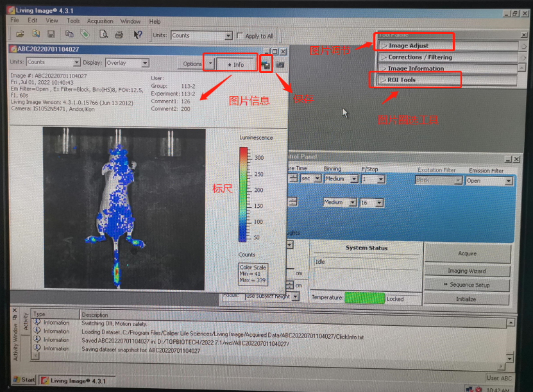Click the Save floppy disk toolbar icon
The height and width of the screenshot is (392, 533).
click(51, 34)
